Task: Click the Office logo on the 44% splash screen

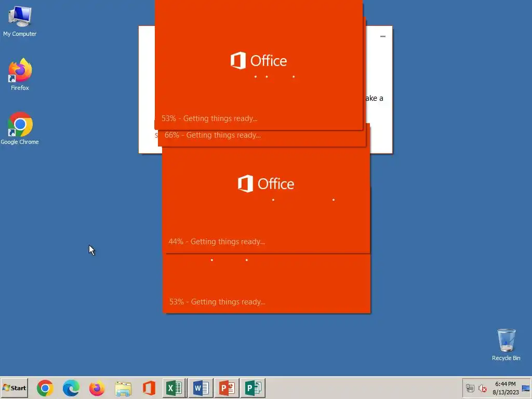Action: tap(266, 184)
